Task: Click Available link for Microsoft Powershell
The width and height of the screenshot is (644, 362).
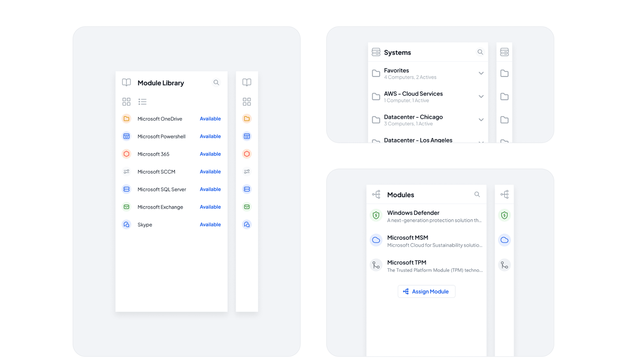Action: pos(210,136)
